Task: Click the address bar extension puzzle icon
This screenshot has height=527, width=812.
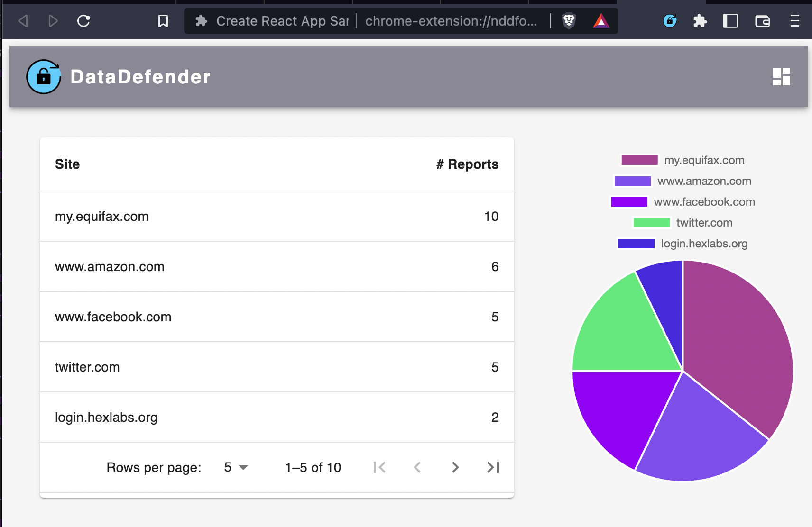Action: pos(202,21)
